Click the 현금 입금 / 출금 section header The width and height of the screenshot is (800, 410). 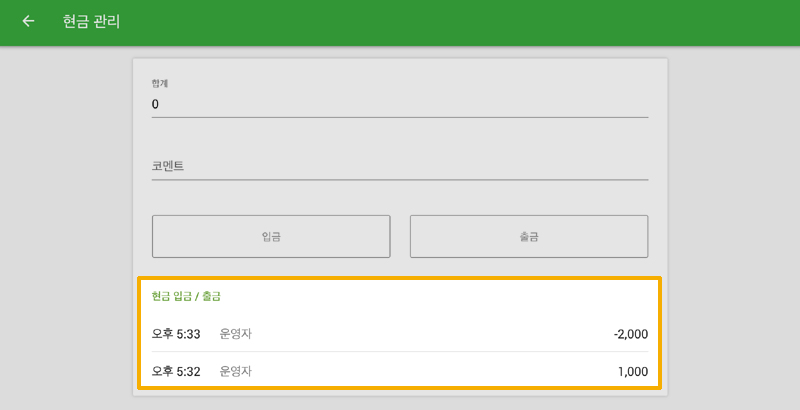[186, 296]
